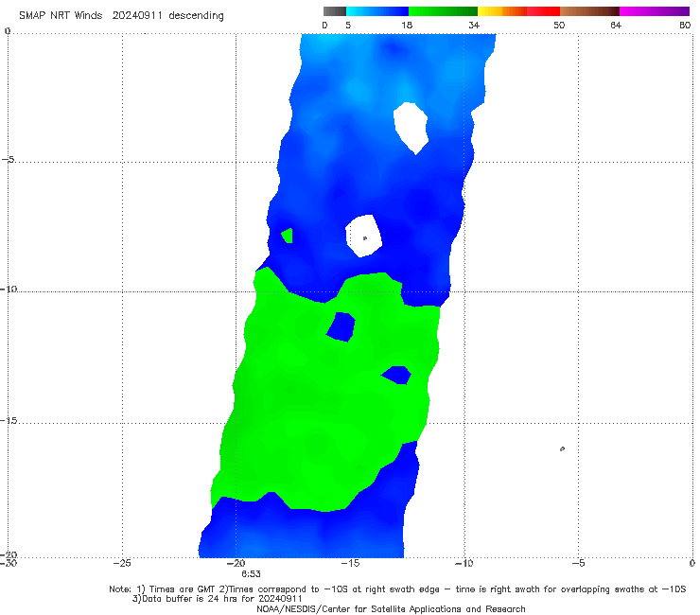
Task: Click the date '20240911' in the title
Action: click(x=137, y=15)
